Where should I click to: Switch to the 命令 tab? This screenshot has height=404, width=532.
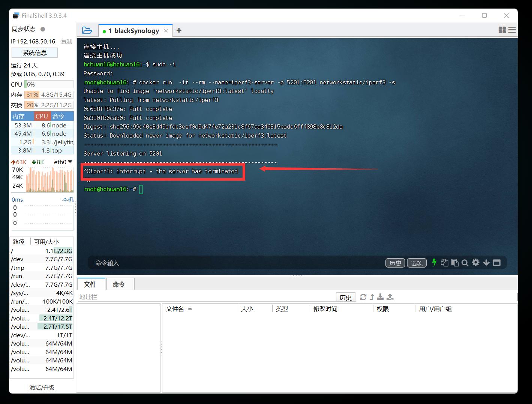point(120,284)
